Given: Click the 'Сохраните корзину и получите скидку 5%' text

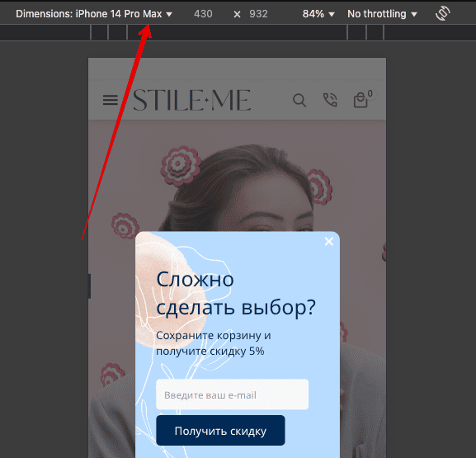Looking at the screenshot, I should (213, 343).
